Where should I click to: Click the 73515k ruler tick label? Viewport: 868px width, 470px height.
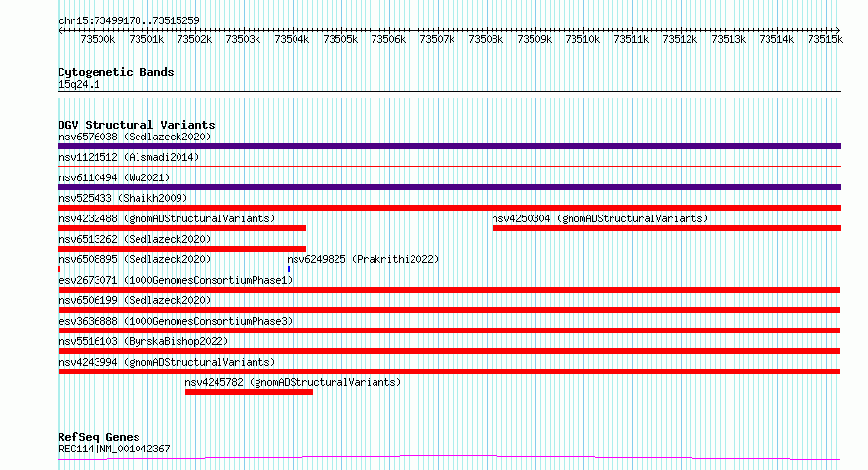click(x=825, y=40)
